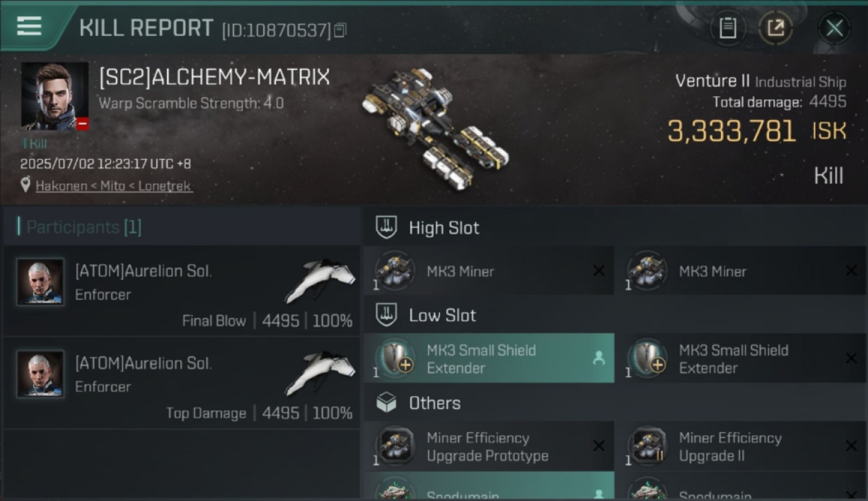Viewport: 868px width, 501px height.
Task: Open the hamburger menu icon
Action: pyautogui.click(x=29, y=26)
